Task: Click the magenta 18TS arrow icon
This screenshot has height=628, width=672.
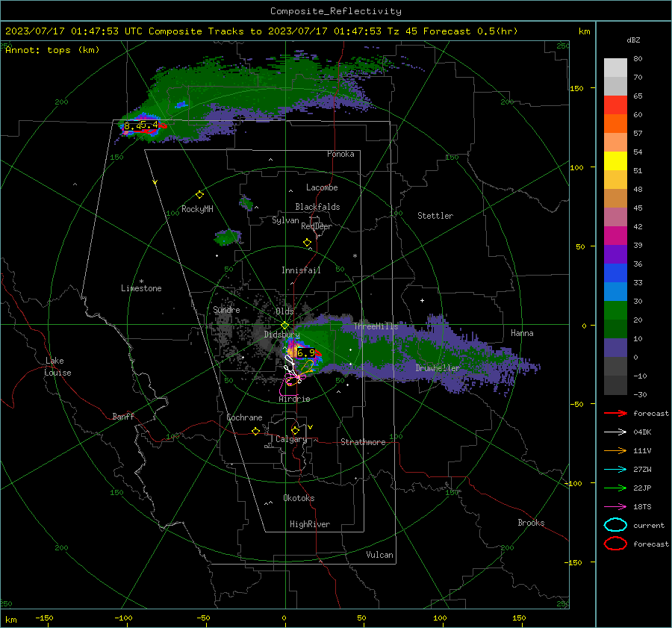Action: [615, 507]
